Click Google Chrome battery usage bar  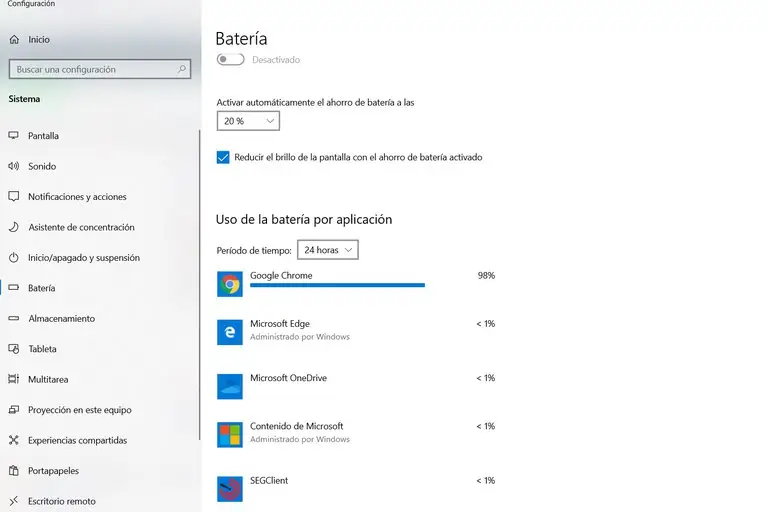point(337,285)
